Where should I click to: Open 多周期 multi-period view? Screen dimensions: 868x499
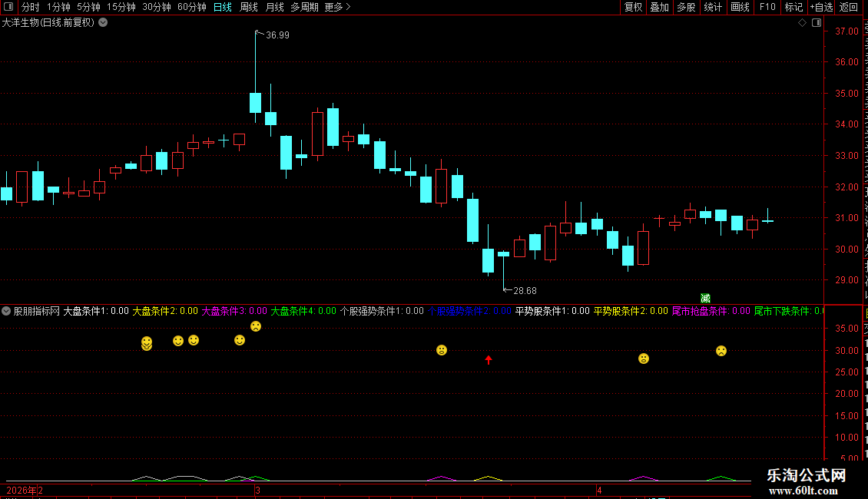[x=304, y=7]
